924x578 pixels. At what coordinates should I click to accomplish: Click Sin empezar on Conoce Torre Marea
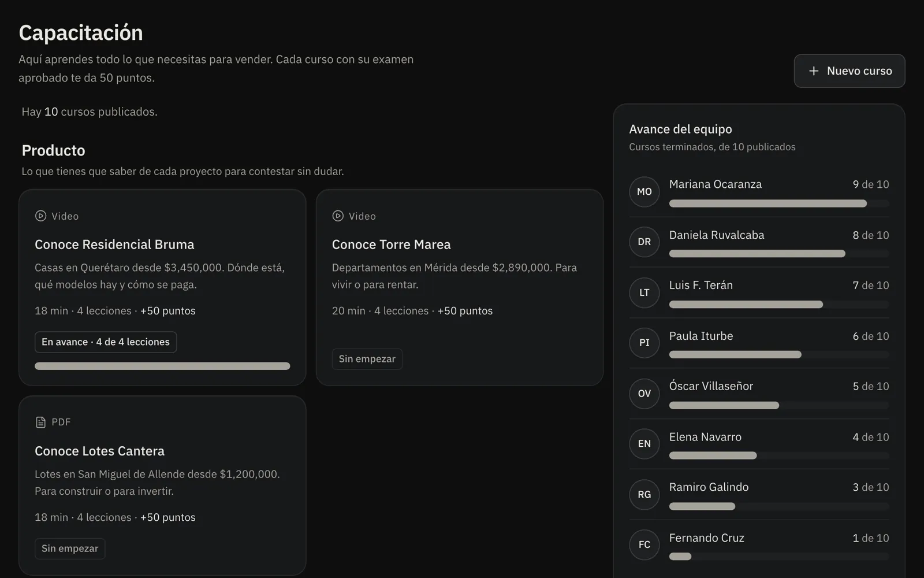367,359
